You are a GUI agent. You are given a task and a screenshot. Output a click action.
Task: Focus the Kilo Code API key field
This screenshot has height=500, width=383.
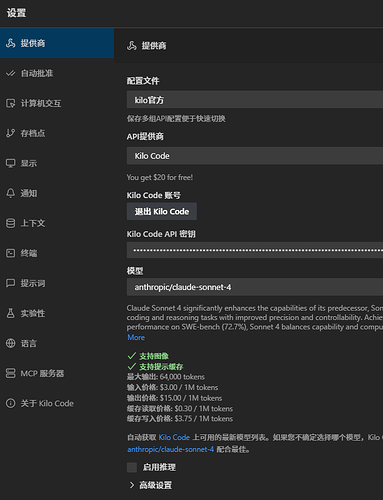point(255,250)
